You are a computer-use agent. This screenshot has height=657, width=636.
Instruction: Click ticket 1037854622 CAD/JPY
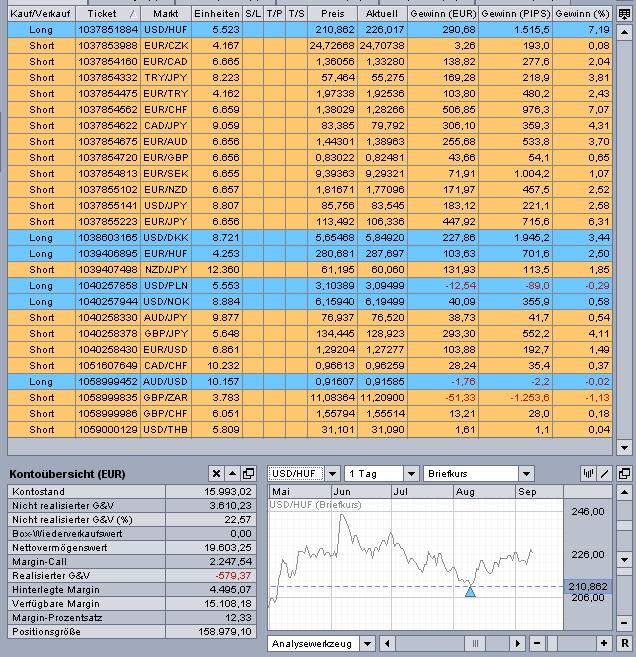coord(108,126)
